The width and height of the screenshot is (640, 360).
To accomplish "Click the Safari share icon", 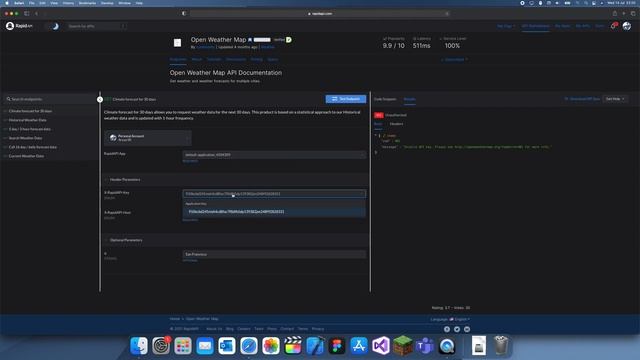I will (614, 13).
